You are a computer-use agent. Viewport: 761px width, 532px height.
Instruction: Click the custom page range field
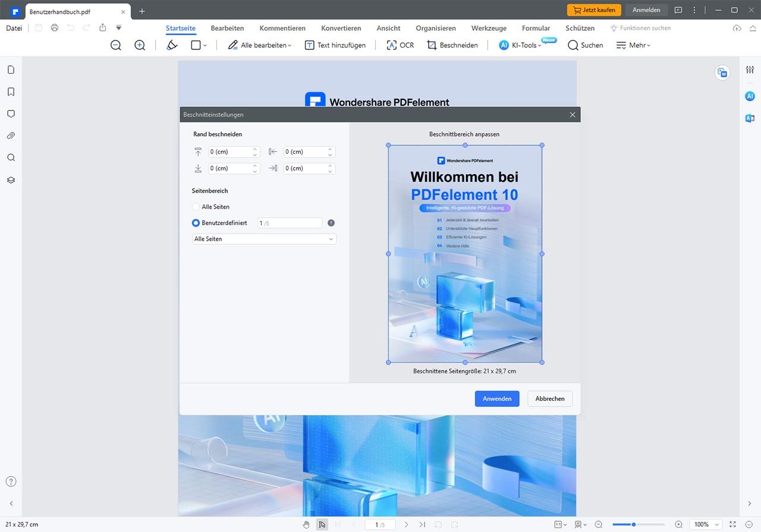click(290, 223)
